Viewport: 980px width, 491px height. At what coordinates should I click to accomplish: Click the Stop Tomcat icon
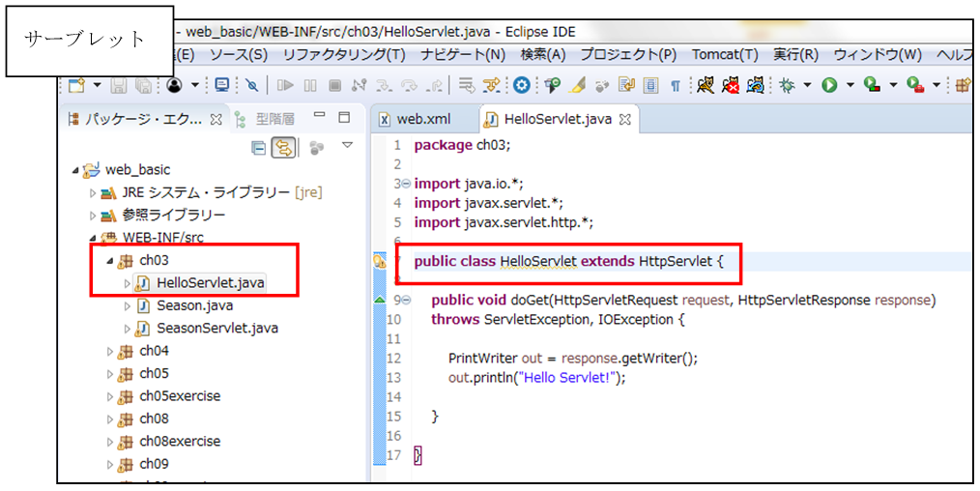732,85
